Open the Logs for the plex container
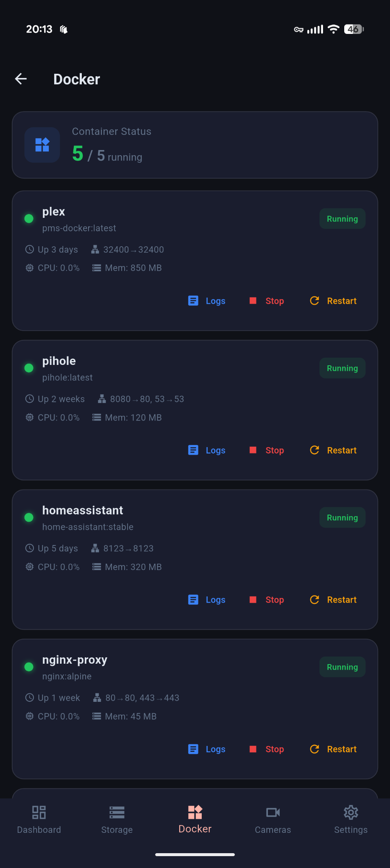The image size is (390, 868). click(206, 300)
